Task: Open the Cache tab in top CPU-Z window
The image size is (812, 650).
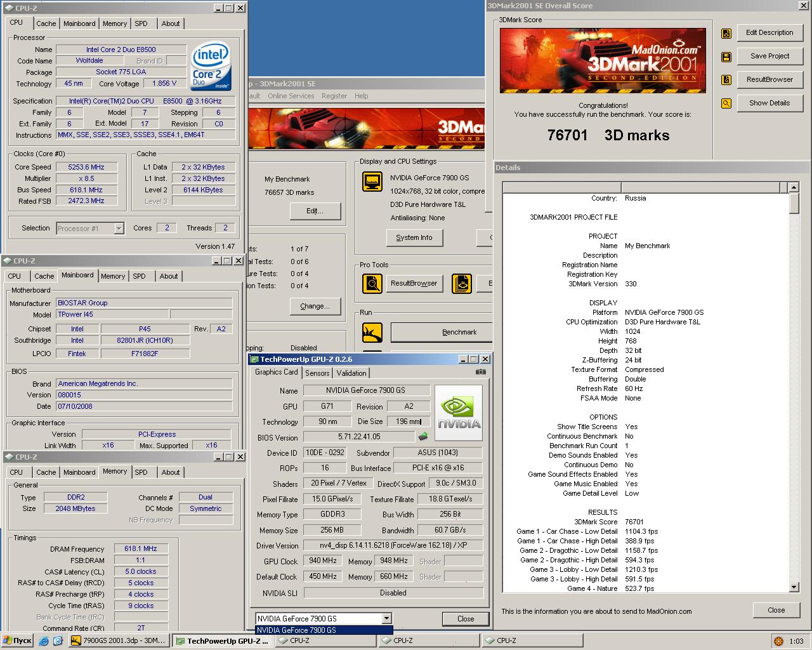Action: [x=46, y=23]
